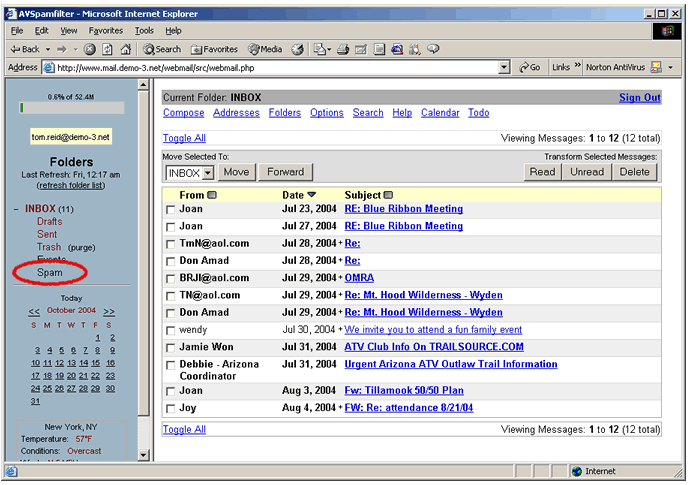Click the Home icon in browser toolbar
The image size is (691, 485).
[x=125, y=49]
